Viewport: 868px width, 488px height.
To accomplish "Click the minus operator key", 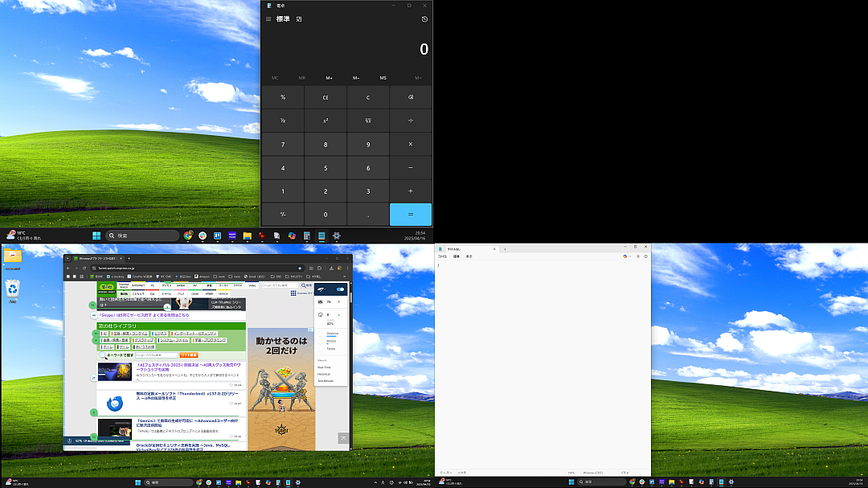I will pyautogui.click(x=411, y=168).
